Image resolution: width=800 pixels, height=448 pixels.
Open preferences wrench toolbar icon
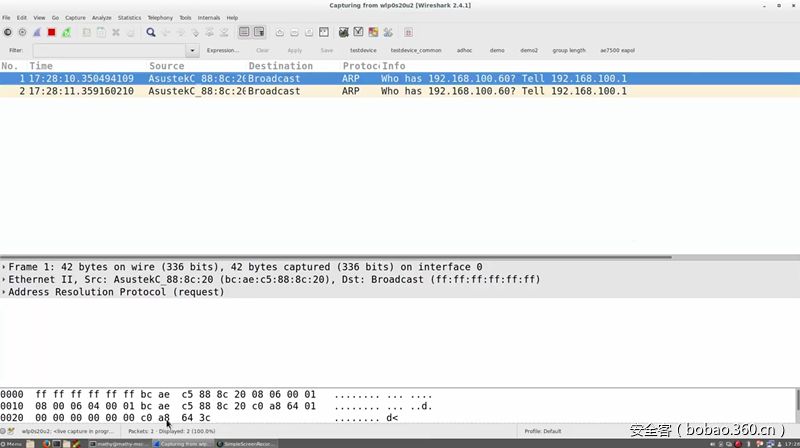pos(388,32)
